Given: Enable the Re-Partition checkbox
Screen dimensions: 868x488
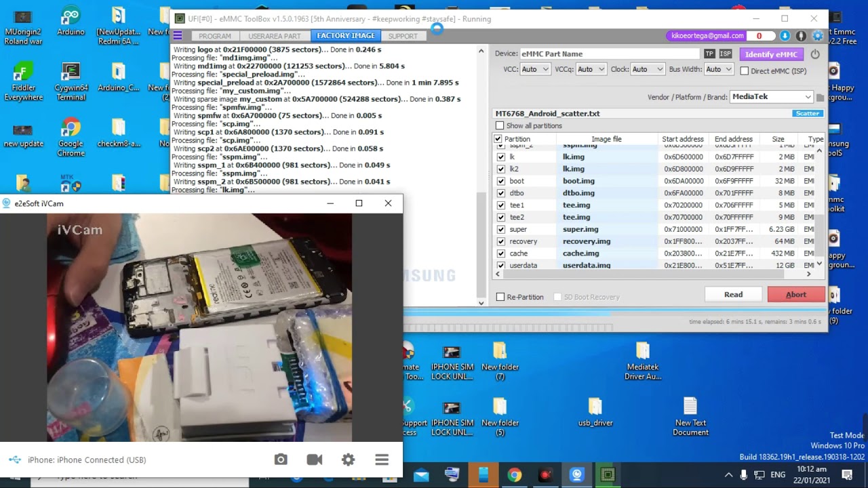Looking at the screenshot, I should pyautogui.click(x=500, y=297).
